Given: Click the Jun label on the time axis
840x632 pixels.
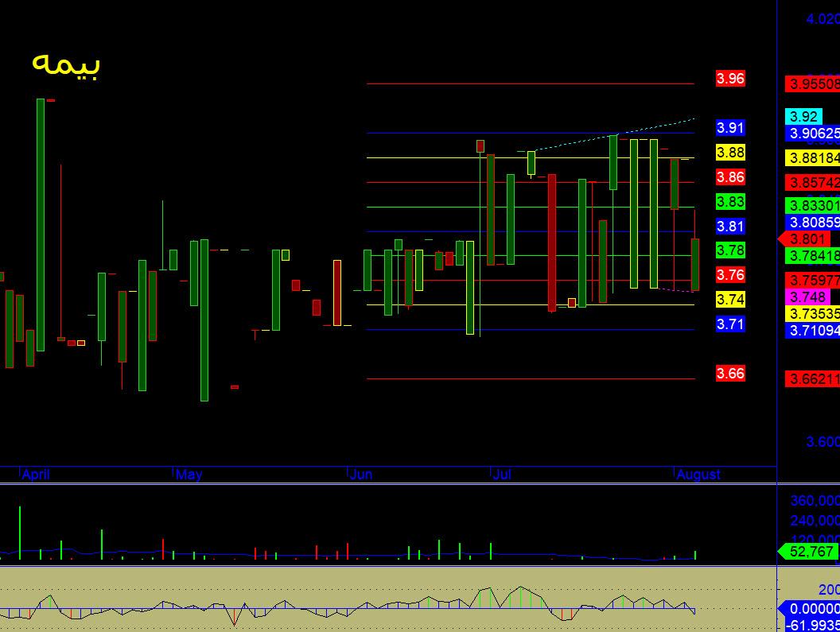Looking at the screenshot, I should click(361, 475).
